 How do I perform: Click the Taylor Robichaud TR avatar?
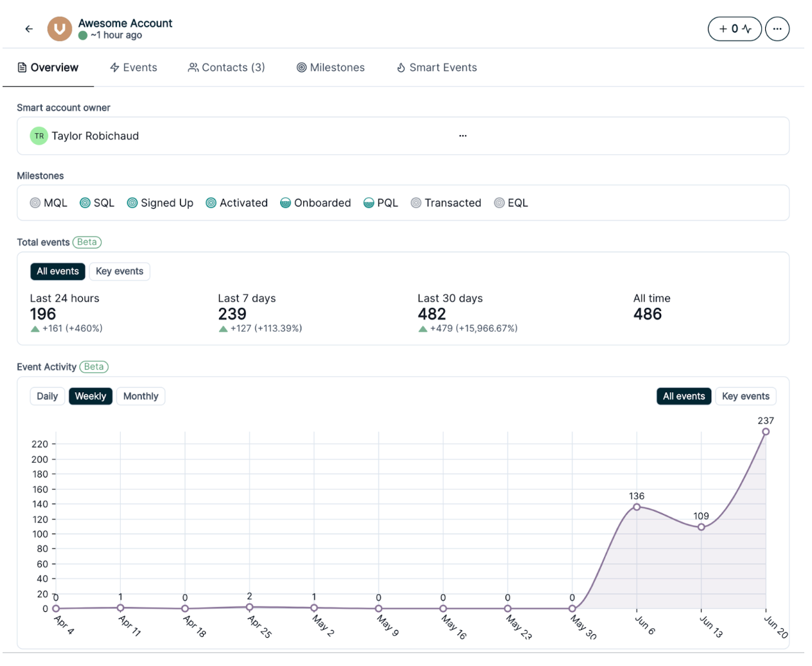(39, 136)
